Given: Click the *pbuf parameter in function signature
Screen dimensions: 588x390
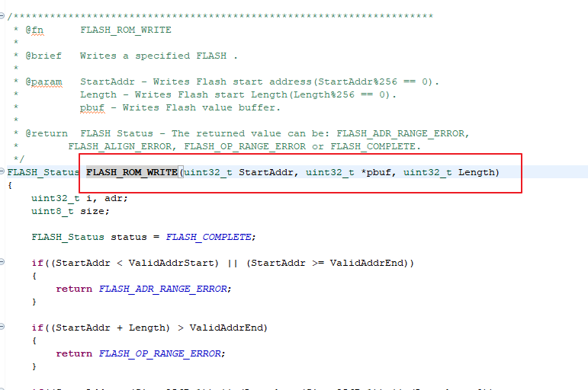Looking at the screenshot, I should point(376,172).
